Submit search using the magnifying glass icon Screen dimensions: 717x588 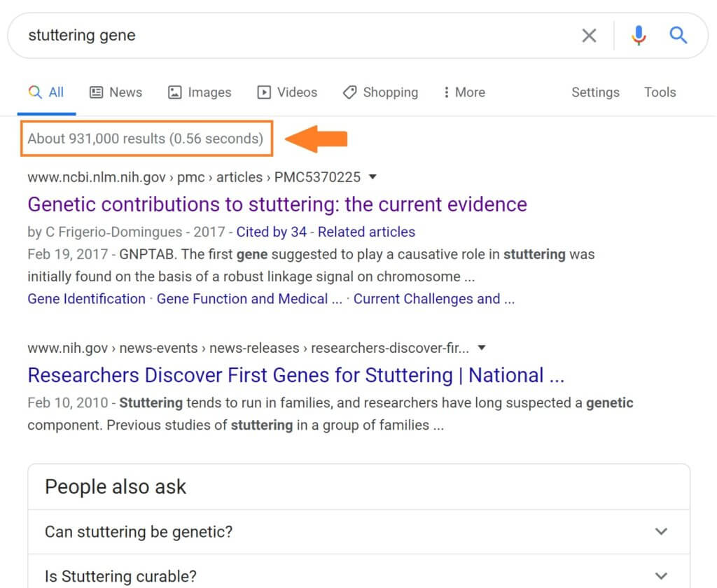[x=678, y=35]
